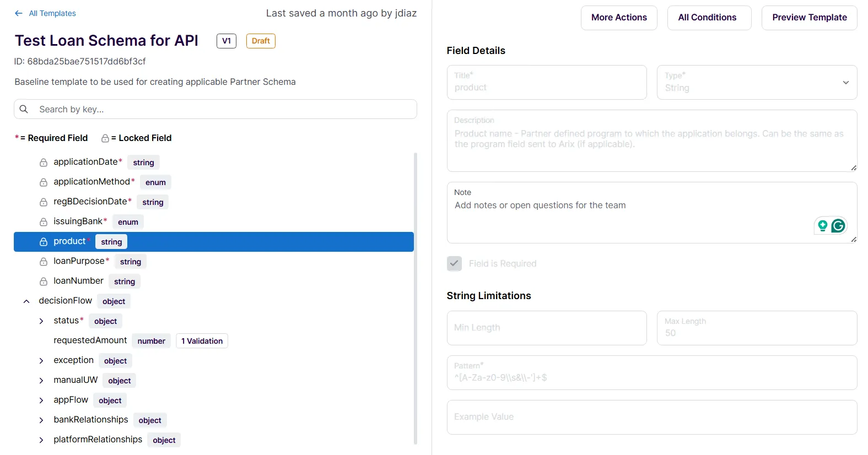Click the lock icon beside applicationMethod

point(44,182)
